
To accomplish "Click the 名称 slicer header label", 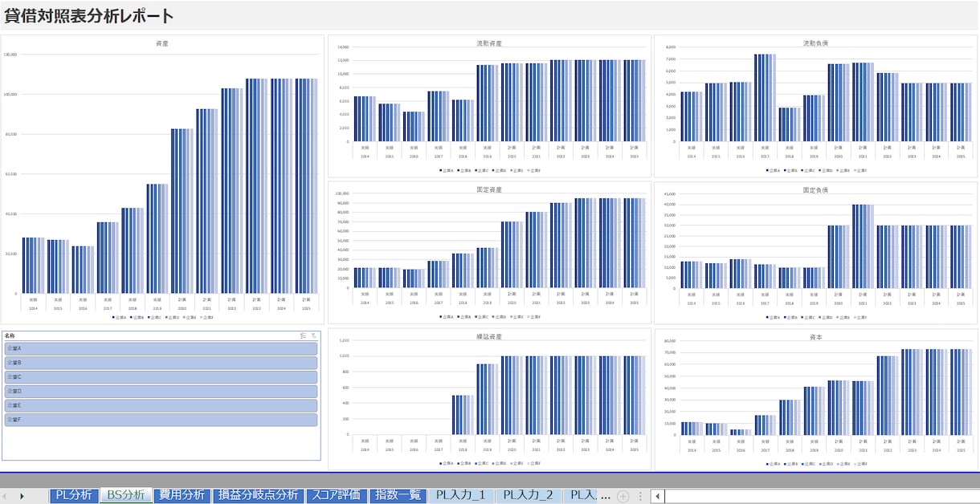I will pyautogui.click(x=10, y=335).
